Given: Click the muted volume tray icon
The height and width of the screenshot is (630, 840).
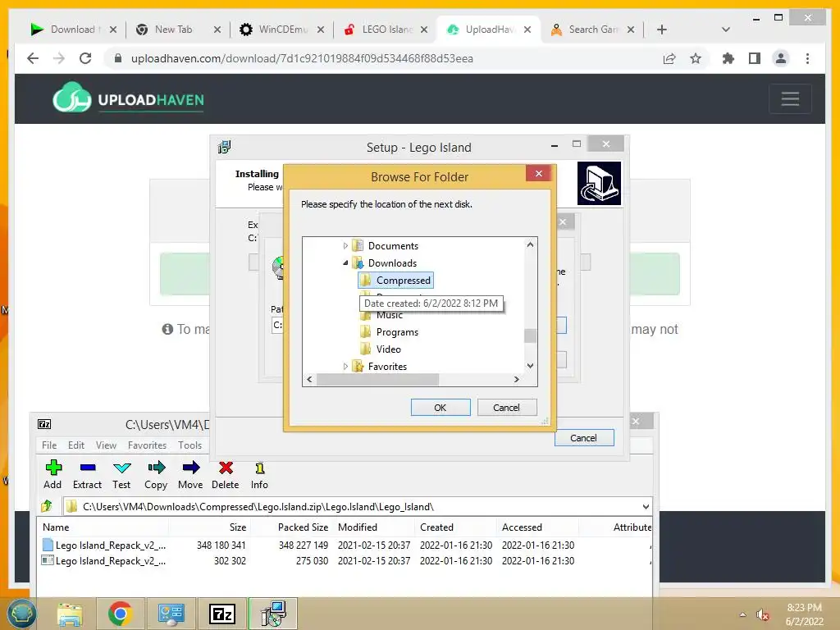Looking at the screenshot, I should click(x=763, y=615).
